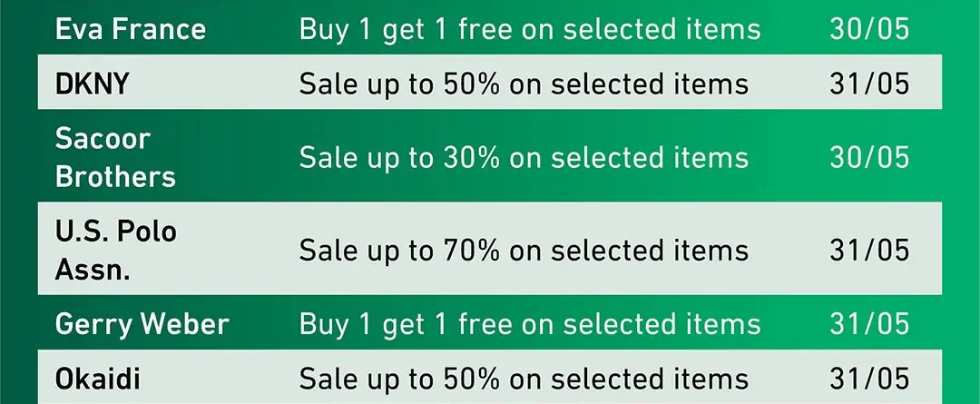Image resolution: width=980 pixels, height=404 pixels.
Task: Click the 31/05 date beside Gerry Weber
Action: 868,324
